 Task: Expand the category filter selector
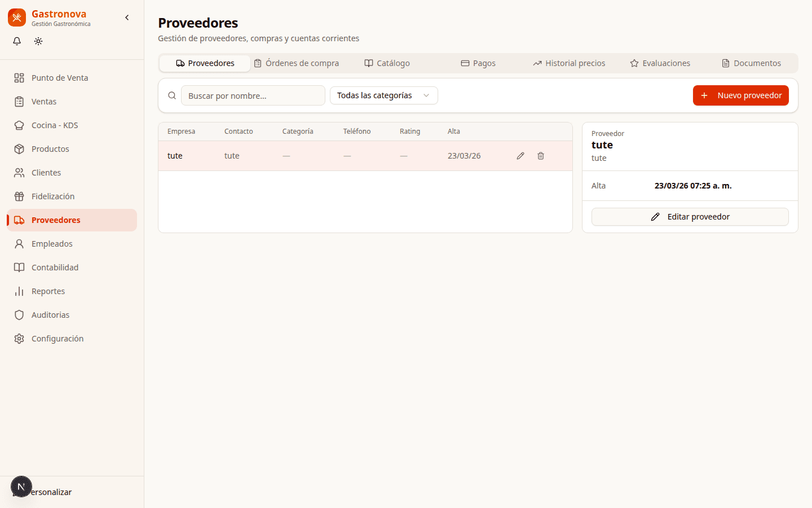coord(427,95)
